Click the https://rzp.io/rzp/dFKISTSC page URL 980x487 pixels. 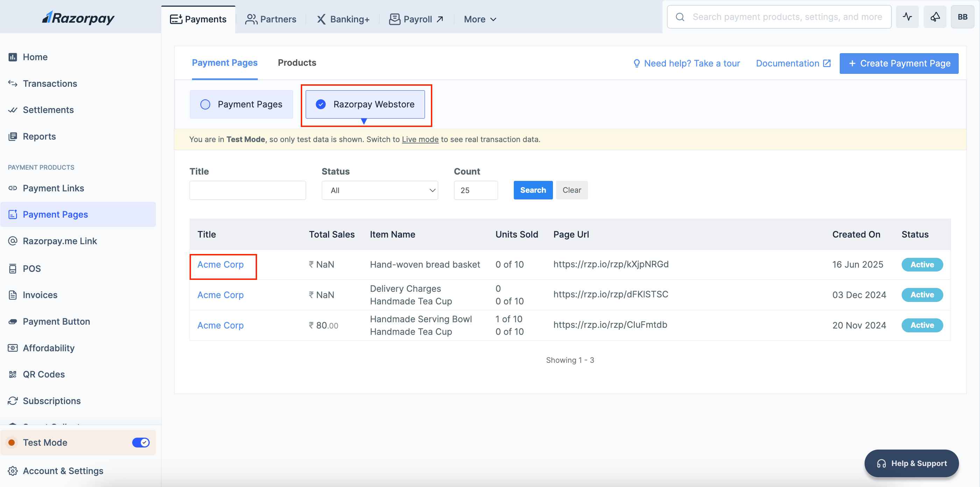pyautogui.click(x=611, y=294)
